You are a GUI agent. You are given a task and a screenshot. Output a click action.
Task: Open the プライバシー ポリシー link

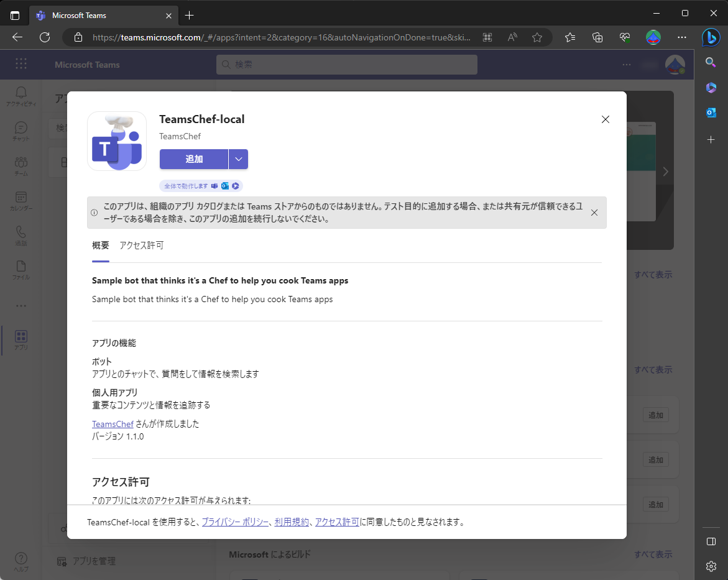pyautogui.click(x=235, y=522)
